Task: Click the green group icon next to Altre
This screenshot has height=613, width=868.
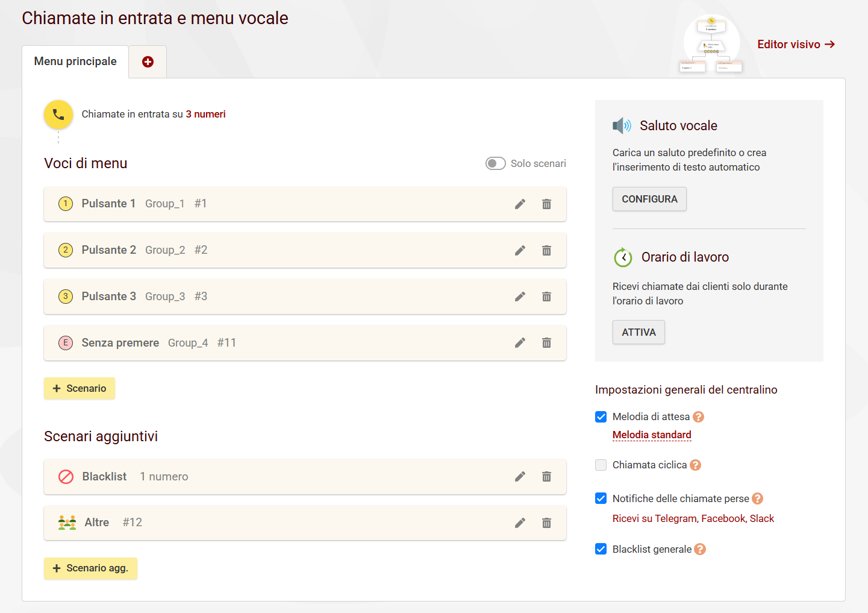Action: (66, 522)
